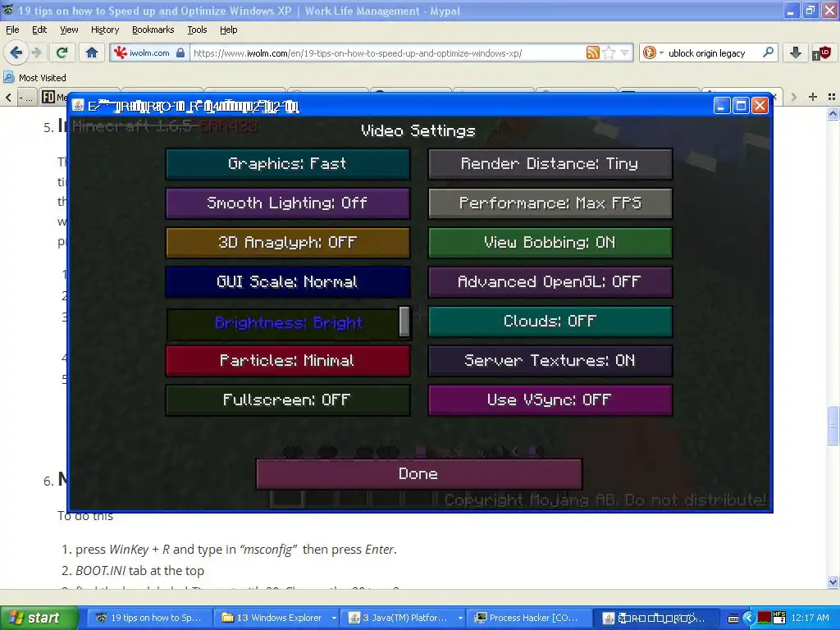Click the Java icon in Minecraft title bar
The height and width of the screenshot is (630, 840).
pyautogui.click(x=78, y=106)
